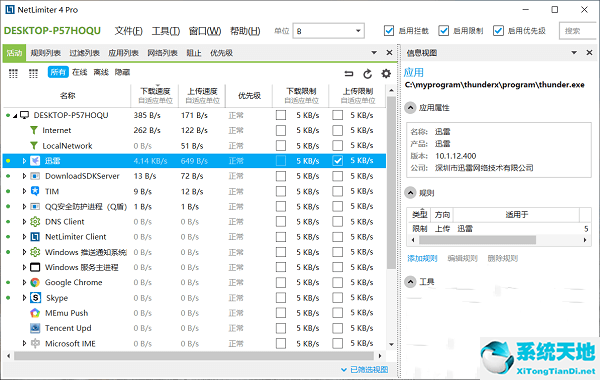The width and height of the screenshot is (600, 380).
Task: Select the 离线 filter button
Action: [x=101, y=72]
